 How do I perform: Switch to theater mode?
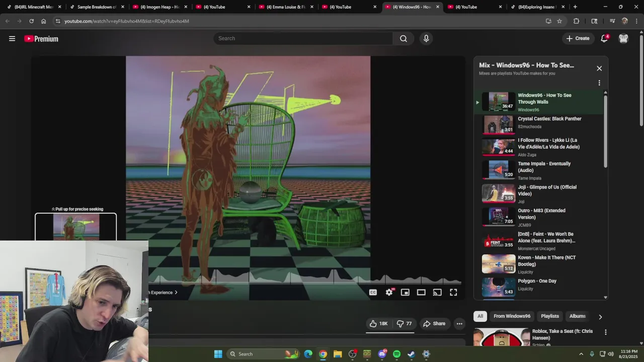coord(421,293)
